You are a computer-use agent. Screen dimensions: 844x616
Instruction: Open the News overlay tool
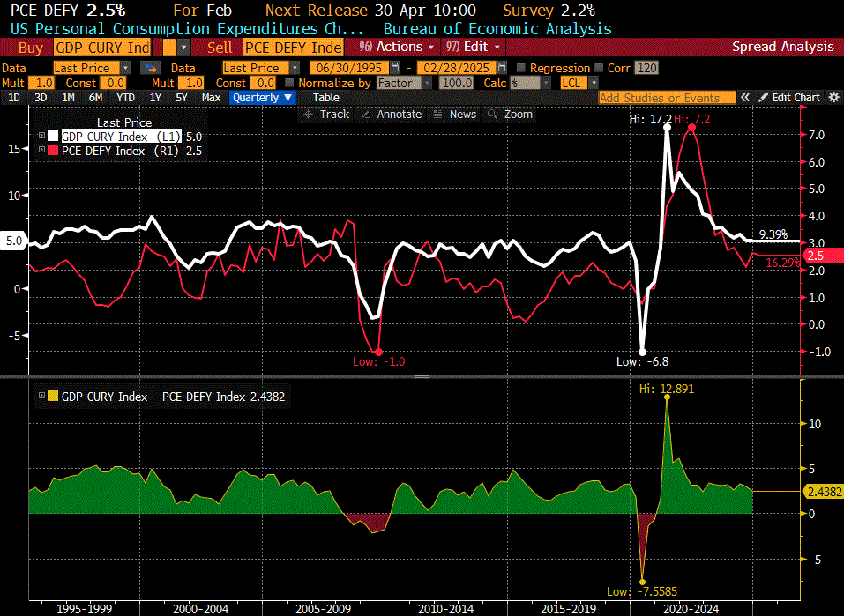pyautogui.click(x=455, y=114)
